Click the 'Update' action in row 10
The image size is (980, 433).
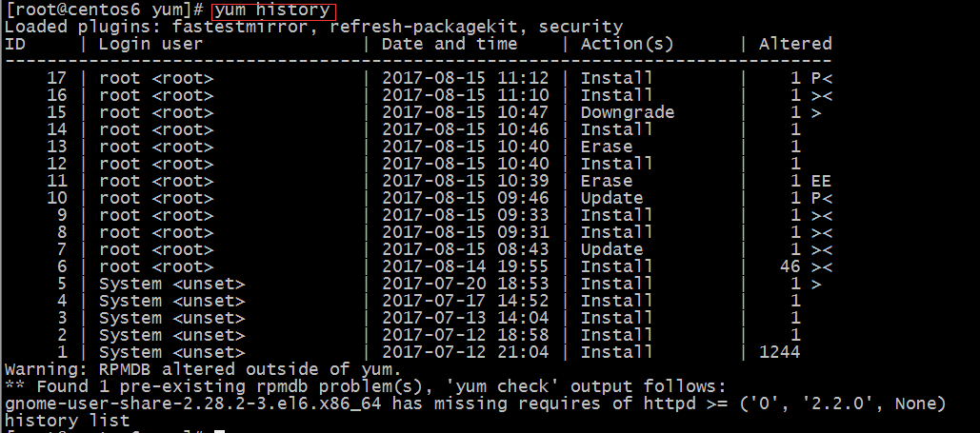[611, 198]
